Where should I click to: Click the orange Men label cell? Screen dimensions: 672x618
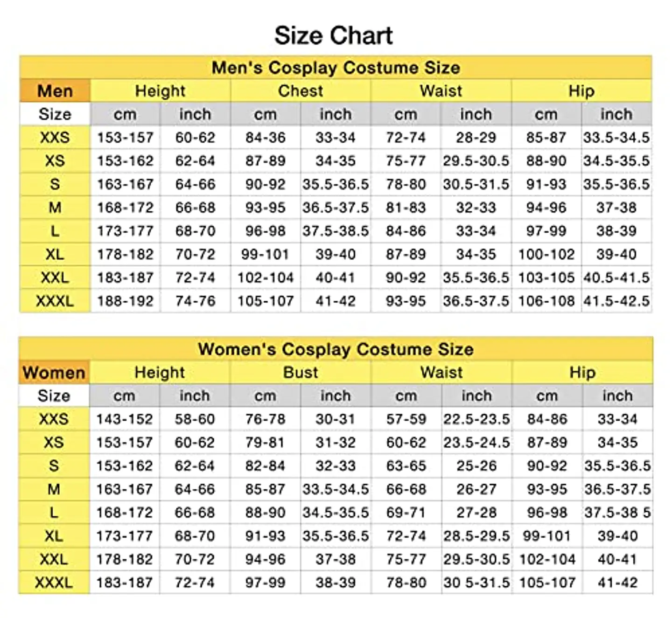(x=55, y=91)
